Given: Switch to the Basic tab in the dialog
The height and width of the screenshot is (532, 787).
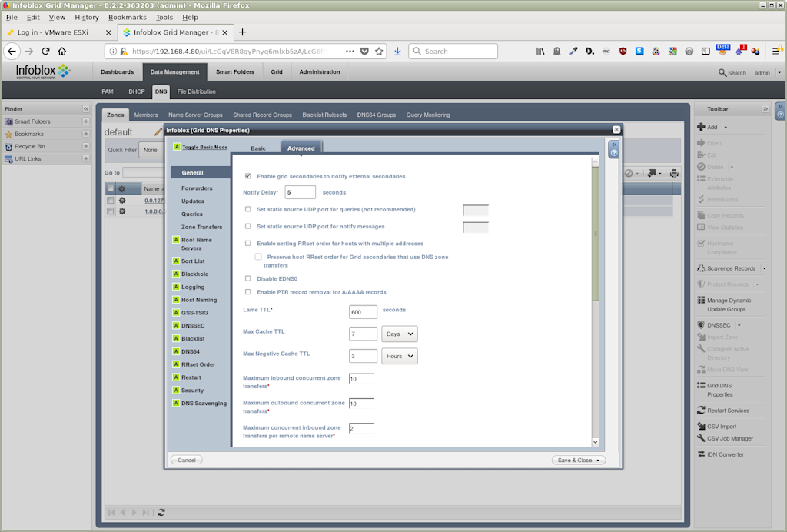Looking at the screenshot, I should point(258,148).
